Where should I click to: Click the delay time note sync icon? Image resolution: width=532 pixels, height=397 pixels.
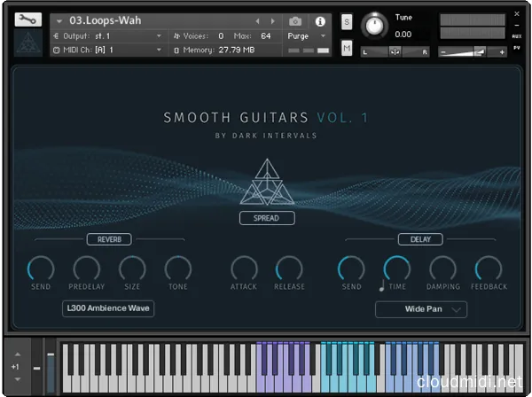point(382,286)
